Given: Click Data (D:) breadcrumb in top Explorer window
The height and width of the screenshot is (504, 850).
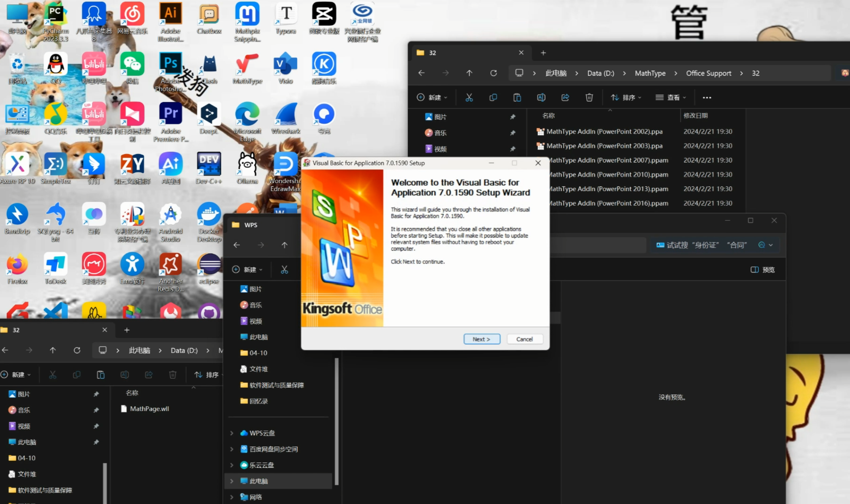Looking at the screenshot, I should [x=601, y=73].
